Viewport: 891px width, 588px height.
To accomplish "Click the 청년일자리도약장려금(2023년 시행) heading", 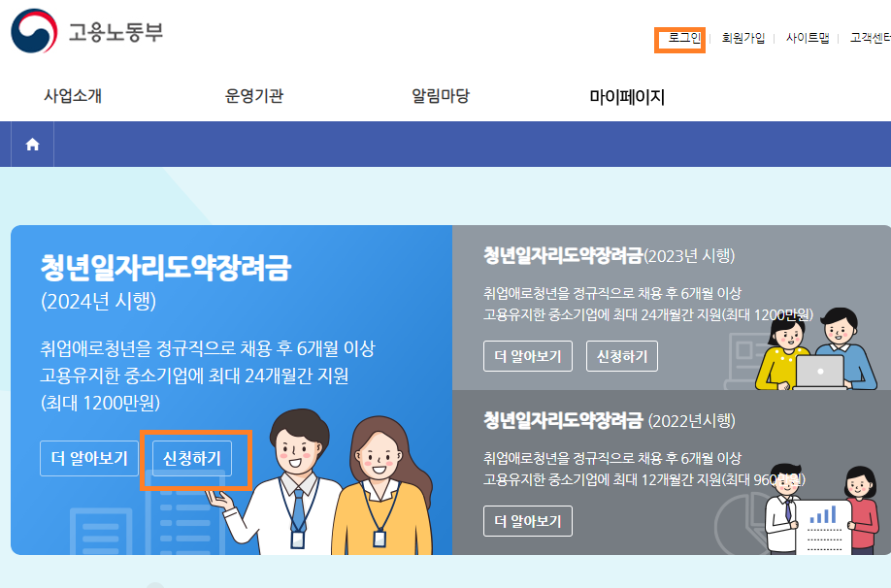I will pyautogui.click(x=610, y=255).
